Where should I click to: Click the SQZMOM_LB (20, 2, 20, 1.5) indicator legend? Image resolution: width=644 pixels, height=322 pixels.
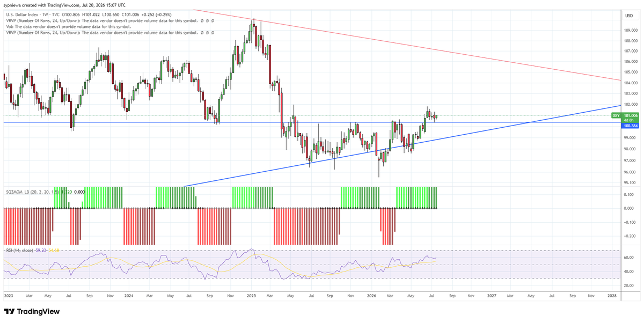click(33, 192)
